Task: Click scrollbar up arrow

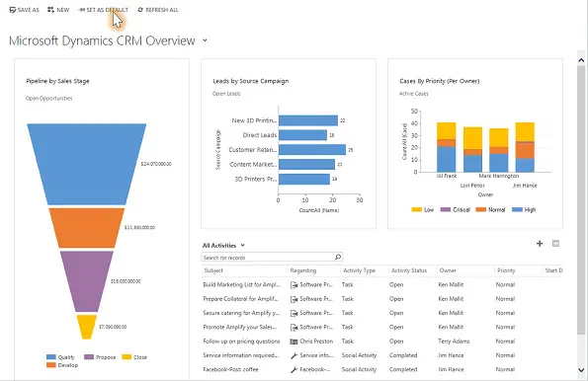Action: click(x=581, y=60)
